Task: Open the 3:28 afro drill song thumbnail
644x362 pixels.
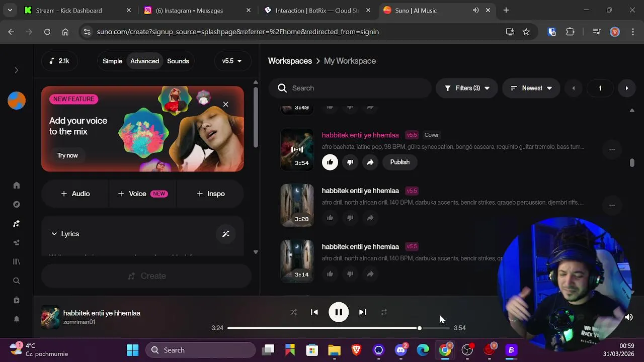Action: [x=297, y=205]
